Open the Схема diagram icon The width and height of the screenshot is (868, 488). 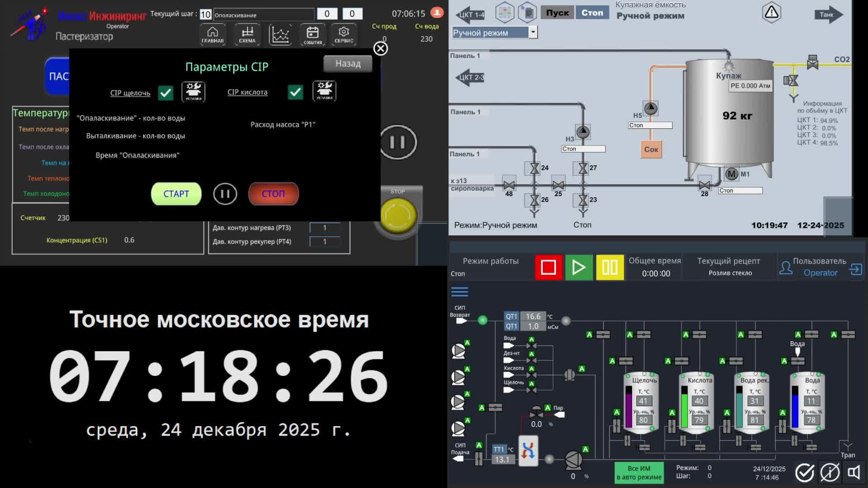(x=247, y=34)
